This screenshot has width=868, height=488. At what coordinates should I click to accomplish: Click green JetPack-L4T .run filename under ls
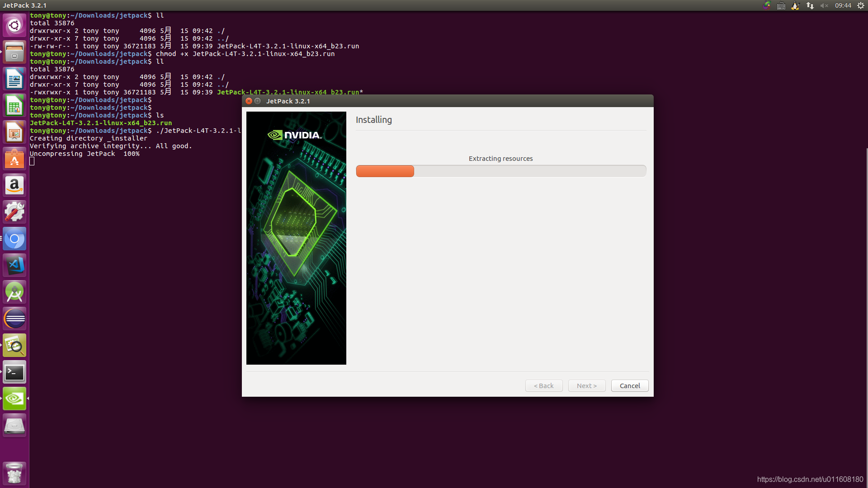coord(101,123)
